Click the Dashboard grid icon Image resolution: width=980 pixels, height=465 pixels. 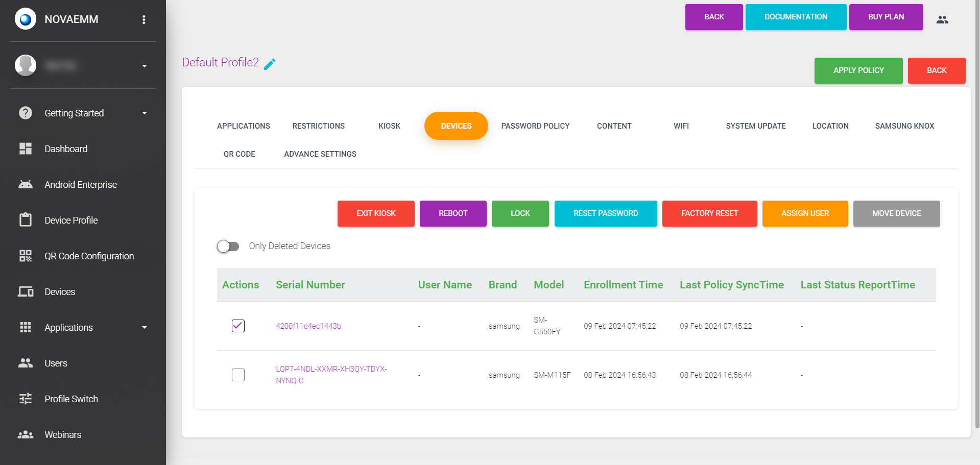[26, 149]
